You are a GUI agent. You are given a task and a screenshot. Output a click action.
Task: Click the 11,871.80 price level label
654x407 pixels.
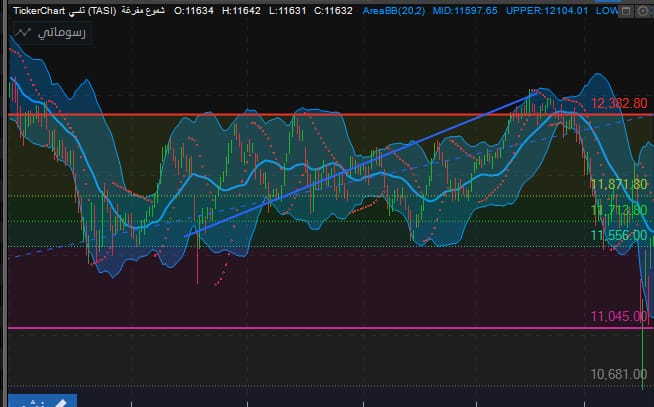619,185
